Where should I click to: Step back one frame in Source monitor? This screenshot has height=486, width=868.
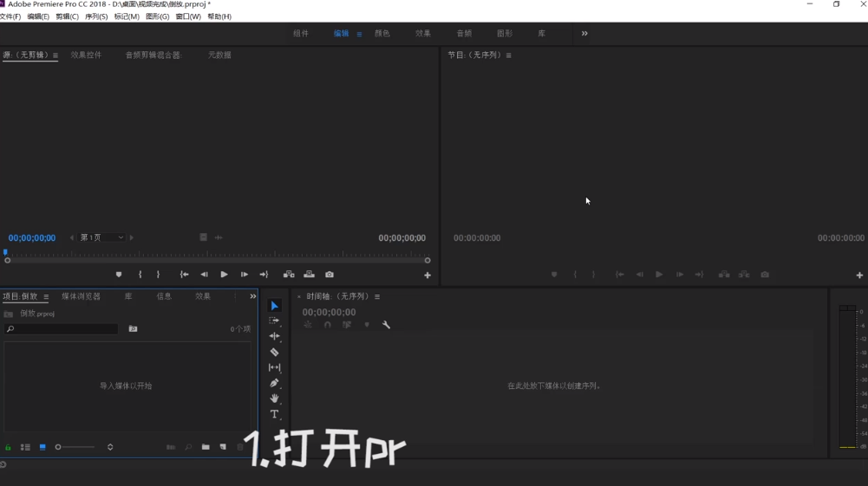[x=205, y=275]
